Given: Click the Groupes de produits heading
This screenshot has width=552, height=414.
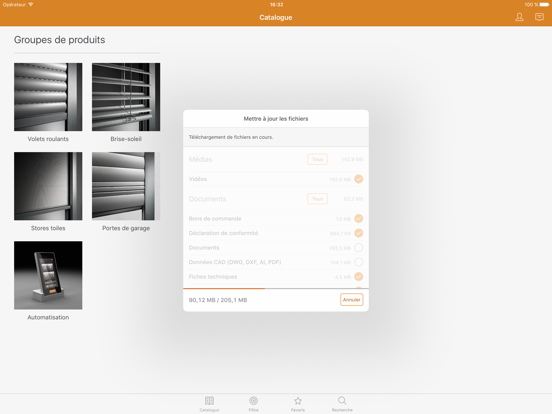Looking at the screenshot, I should (x=59, y=40).
